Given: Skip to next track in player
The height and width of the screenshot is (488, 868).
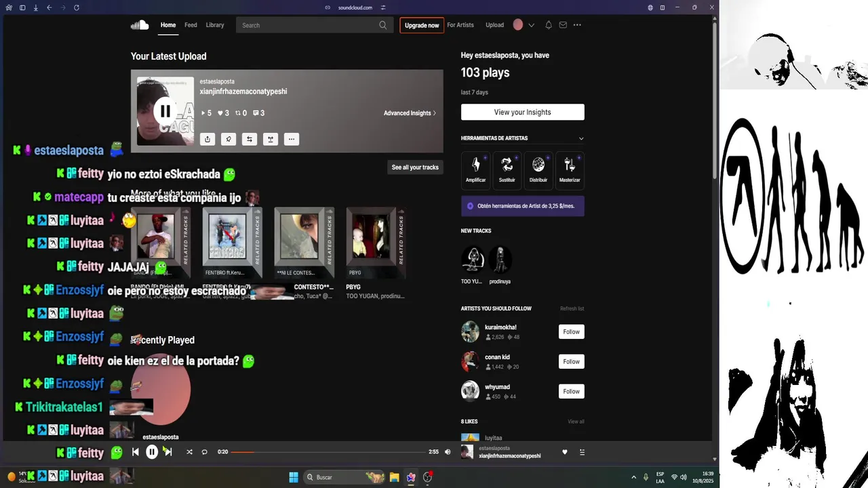Looking at the screenshot, I should 168,452.
